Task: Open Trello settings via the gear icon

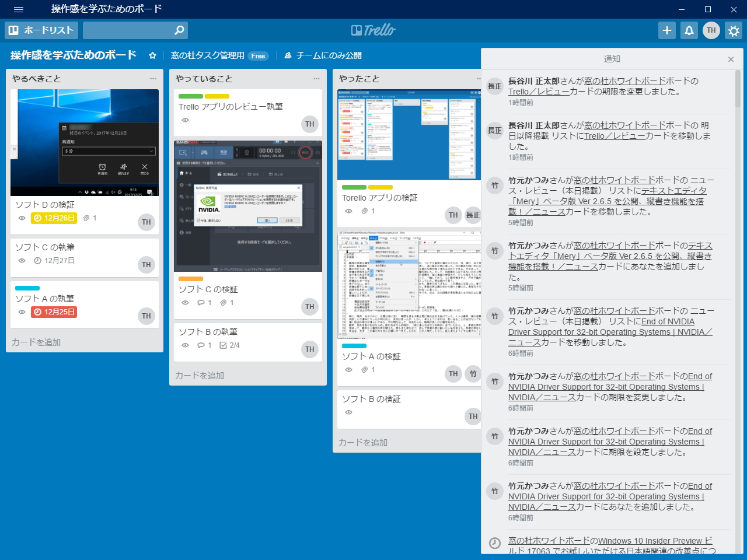Action: pyautogui.click(x=734, y=30)
